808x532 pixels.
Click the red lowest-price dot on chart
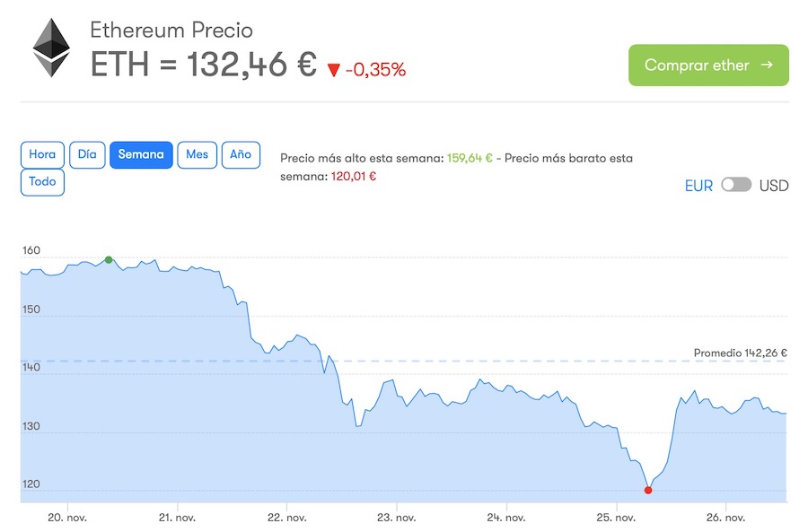(x=648, y=490)
